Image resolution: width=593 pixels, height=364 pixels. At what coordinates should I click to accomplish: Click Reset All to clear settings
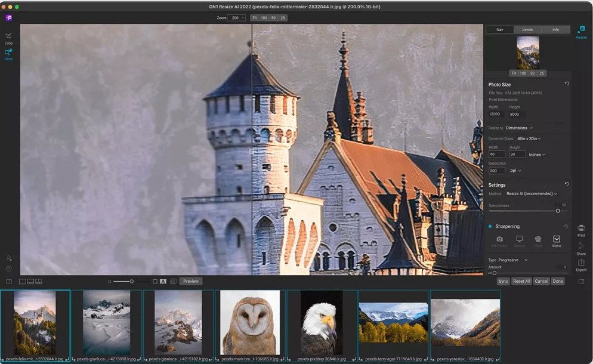pos(520,280)
